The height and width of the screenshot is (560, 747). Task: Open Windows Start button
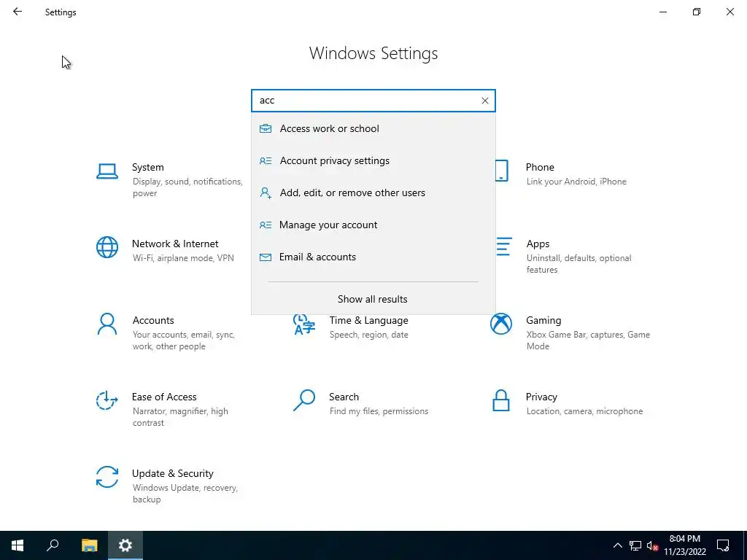[18, 545]
